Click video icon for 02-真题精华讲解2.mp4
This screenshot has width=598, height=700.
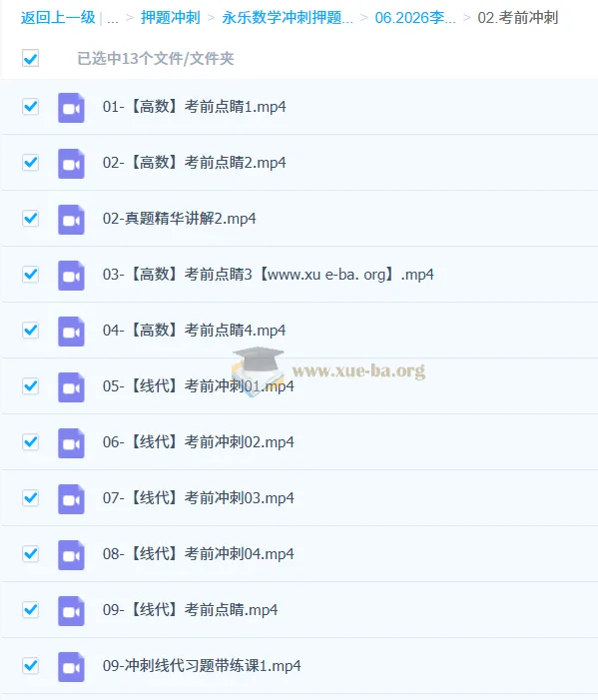[x=71, y=220]
